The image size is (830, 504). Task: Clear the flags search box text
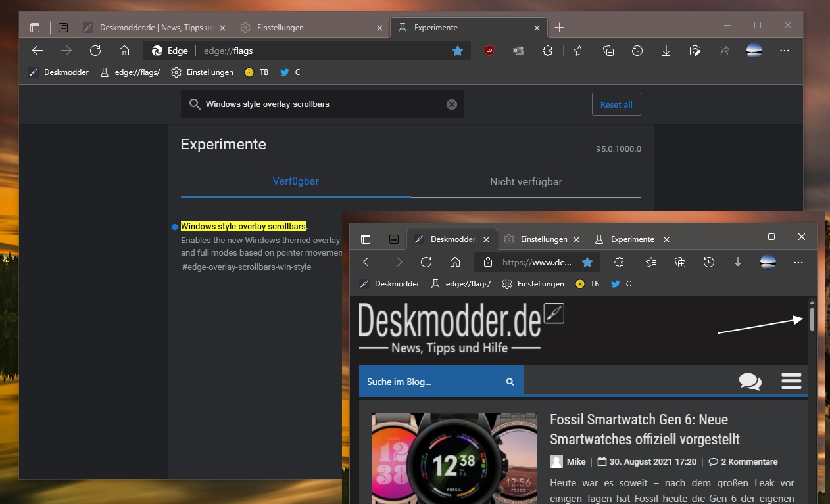click(x=452, y=104)
